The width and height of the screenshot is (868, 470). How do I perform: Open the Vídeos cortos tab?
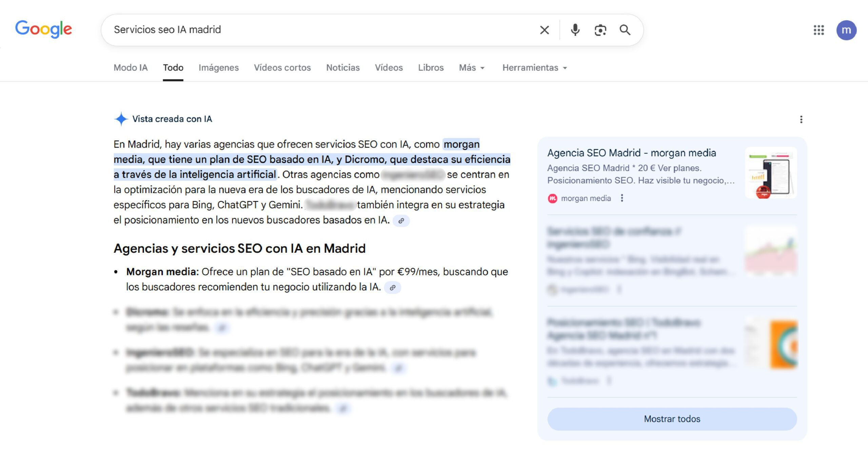(x=282, y=68)
